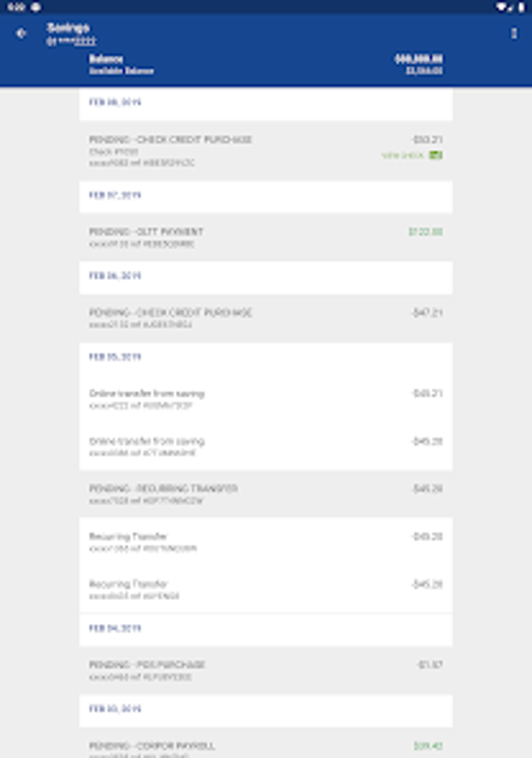This screenshot has height=758, width=532.
Task: Click the View Check link
Action: (403, 156)
